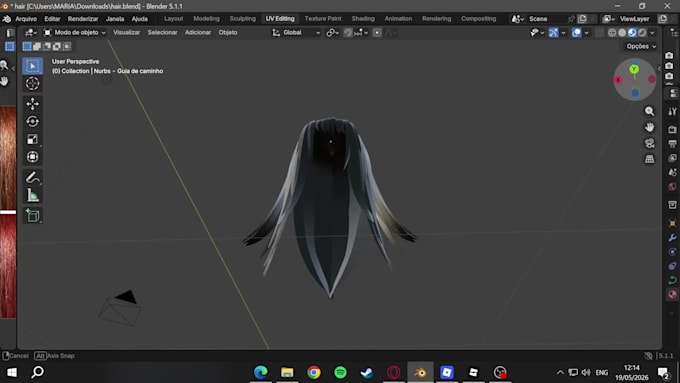The height and width of the screenshot is (383, 680).
Task: Toggle camera view icon in viewport
Action: [649, 143]
